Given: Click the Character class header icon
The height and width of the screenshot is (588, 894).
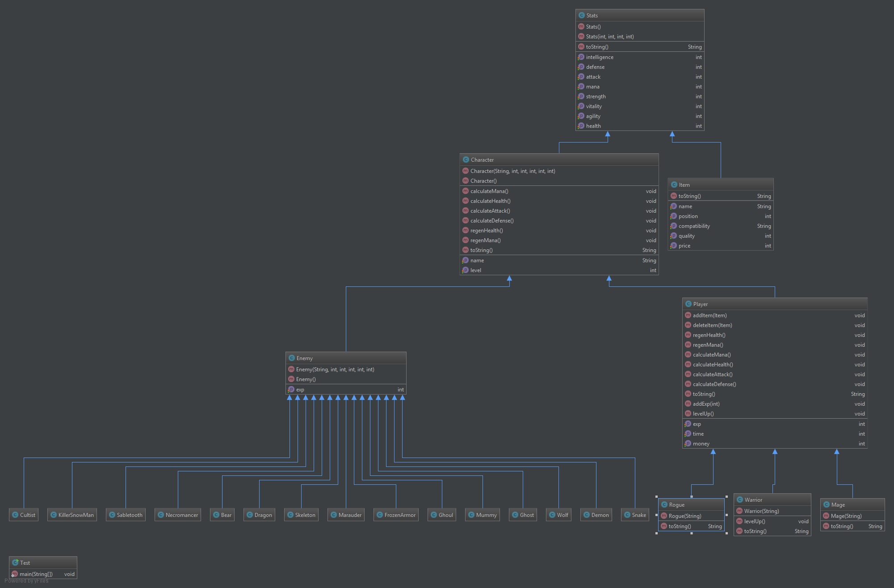Looking at the screenshot, I should (466, 160).
